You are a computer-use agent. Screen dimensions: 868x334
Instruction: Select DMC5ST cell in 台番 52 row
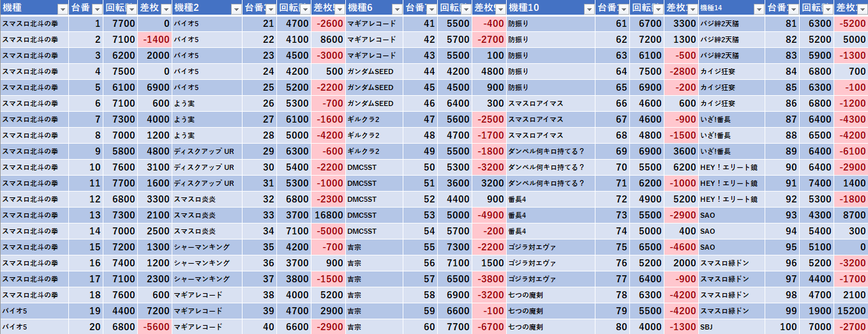click(374, 199)
